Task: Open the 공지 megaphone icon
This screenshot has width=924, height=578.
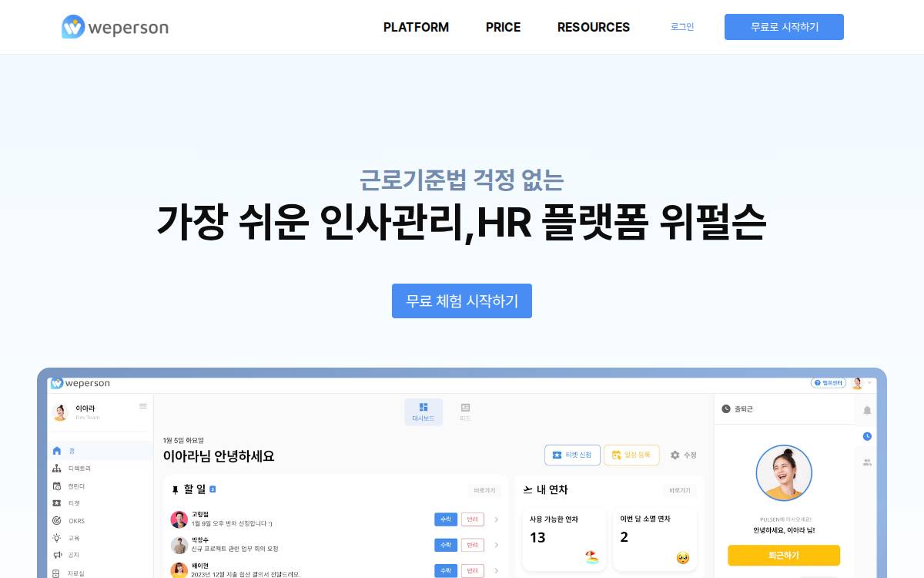Action: (x=56, y=555)
